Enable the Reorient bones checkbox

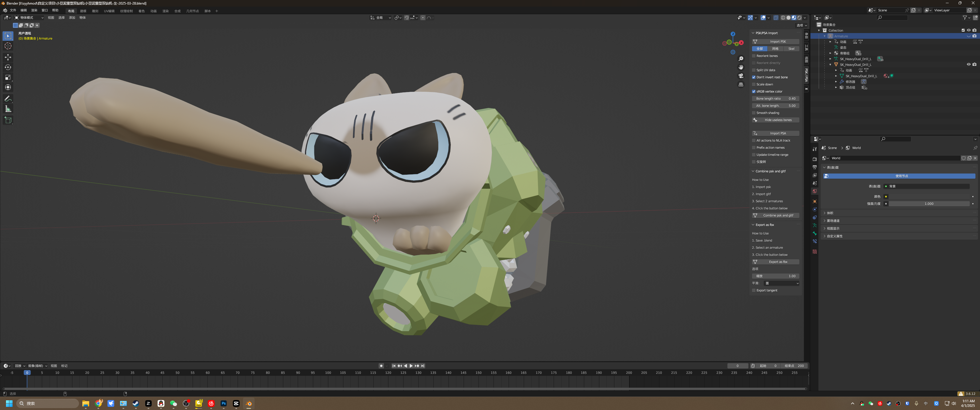(754, 56)
